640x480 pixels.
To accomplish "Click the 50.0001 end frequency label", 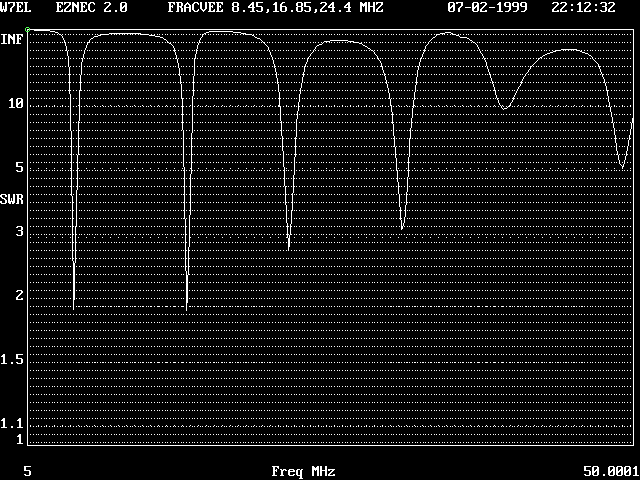I will [611, 471].
